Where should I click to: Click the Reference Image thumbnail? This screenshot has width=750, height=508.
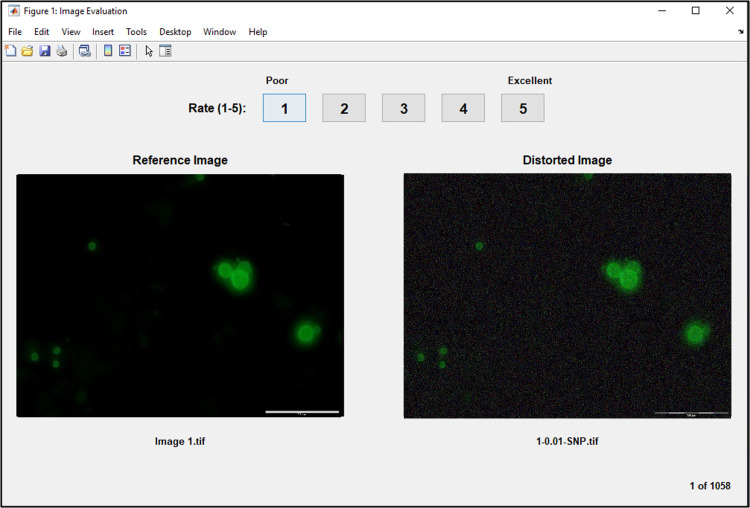pos(180,295)
